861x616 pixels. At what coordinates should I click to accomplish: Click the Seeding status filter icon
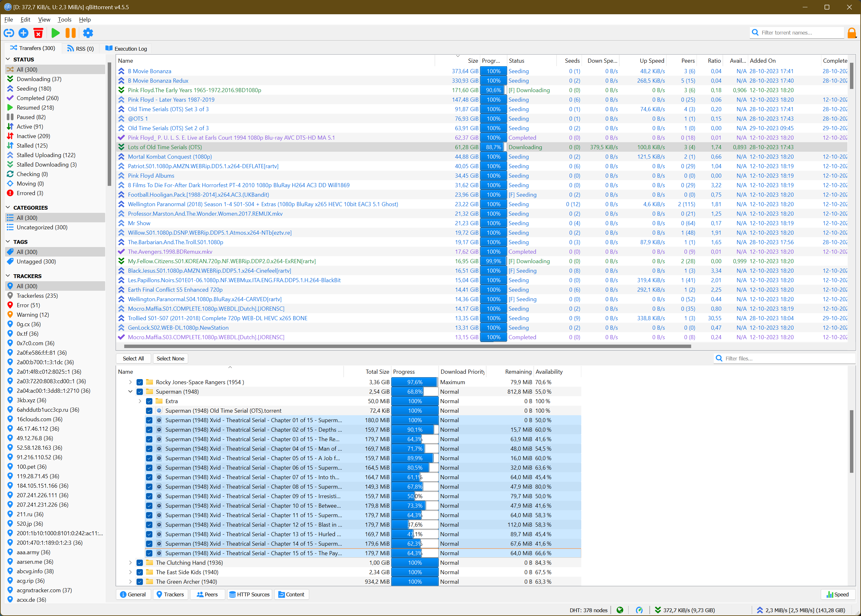10,88
